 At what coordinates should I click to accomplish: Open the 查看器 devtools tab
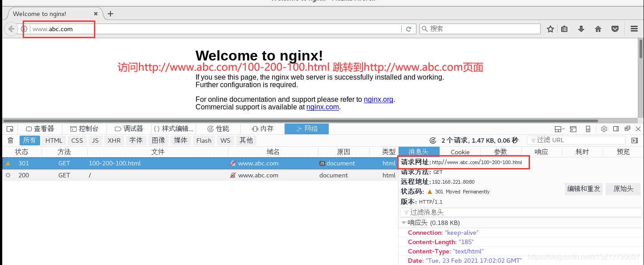click(40, 129)
